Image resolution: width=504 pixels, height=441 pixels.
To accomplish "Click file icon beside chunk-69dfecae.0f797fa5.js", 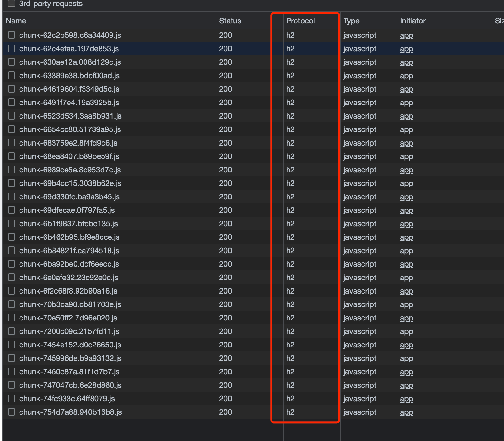I will pyautogui.click(x=12, y=210).
